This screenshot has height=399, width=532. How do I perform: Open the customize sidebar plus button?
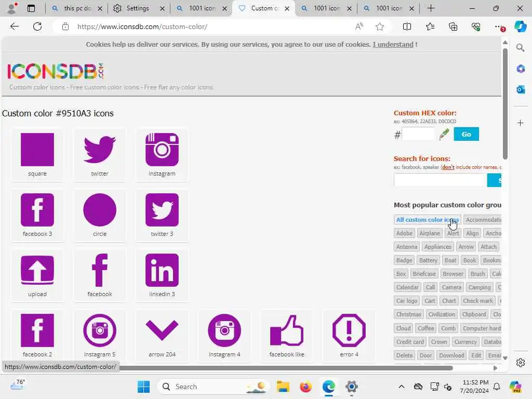click(521, 123)
